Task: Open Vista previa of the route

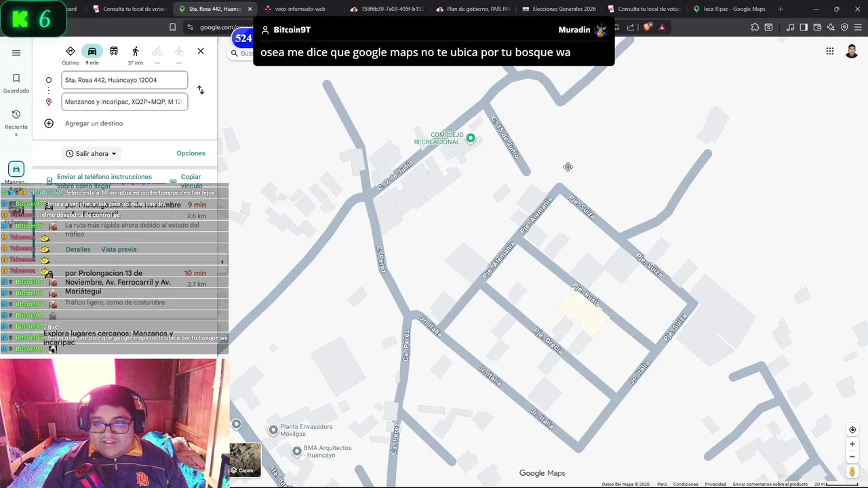Action: 119,249
